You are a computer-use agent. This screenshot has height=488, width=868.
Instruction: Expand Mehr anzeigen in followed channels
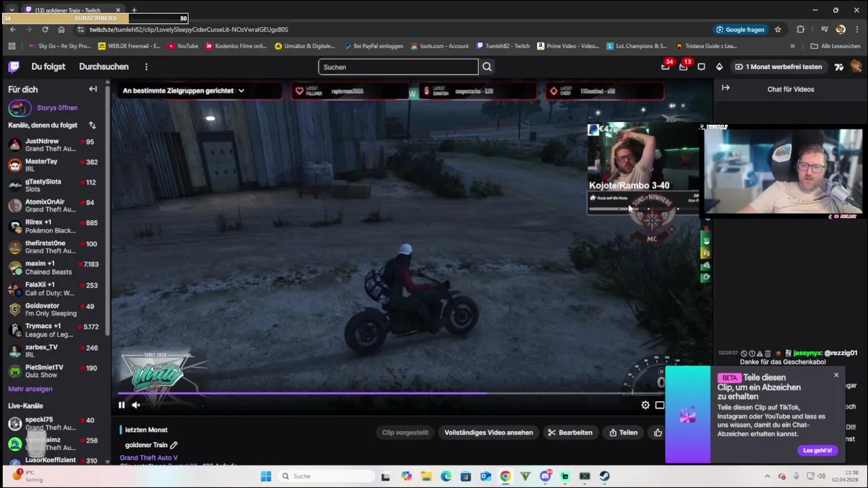pos(30,389)
